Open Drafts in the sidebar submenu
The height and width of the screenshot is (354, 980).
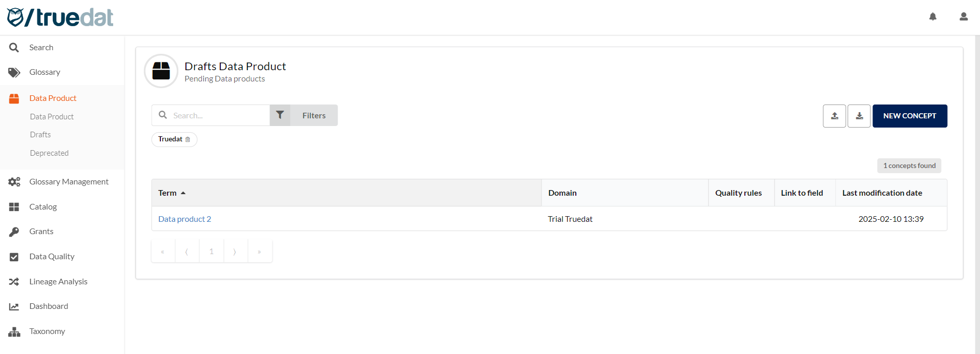[x=40, y=135]
